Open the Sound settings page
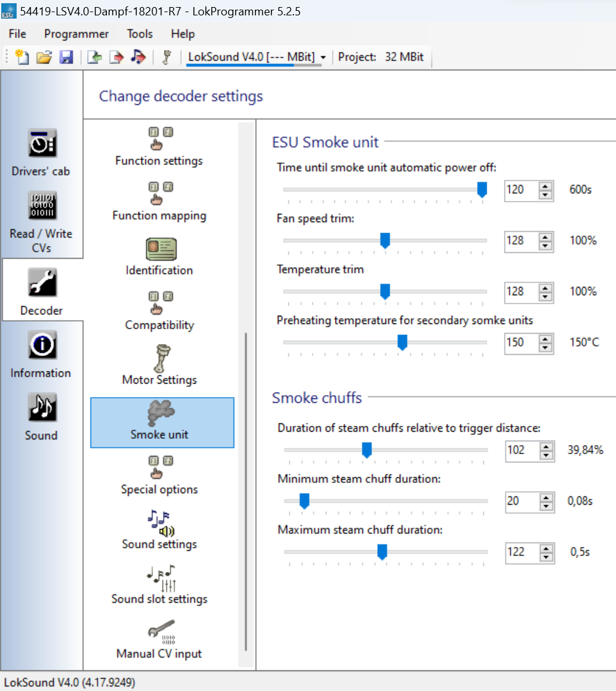Screen dimensions: 616x691 pos(159,530)
